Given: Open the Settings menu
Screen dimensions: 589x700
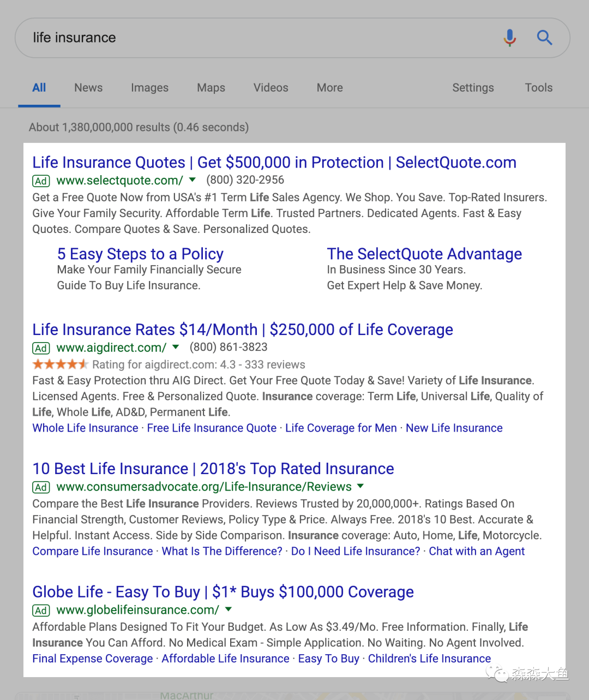Looking at the screenshot, I should (x=473, y=88).
